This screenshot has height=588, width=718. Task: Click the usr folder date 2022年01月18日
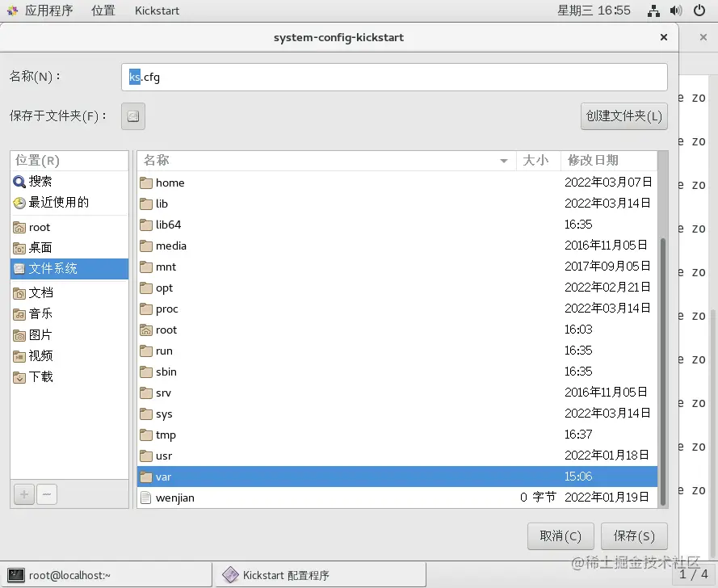(x=607, y=456)
